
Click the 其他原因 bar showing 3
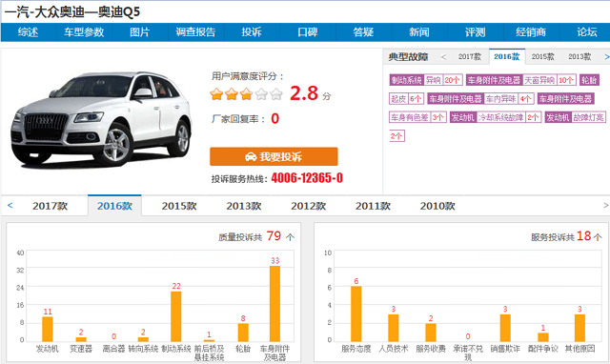[579, 328]
